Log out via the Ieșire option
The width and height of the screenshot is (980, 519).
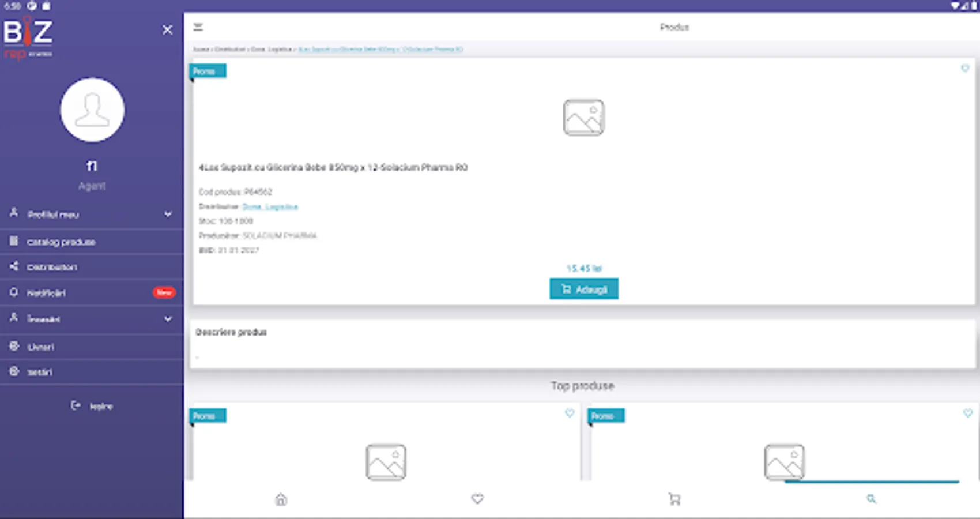(x=92, y=405)
